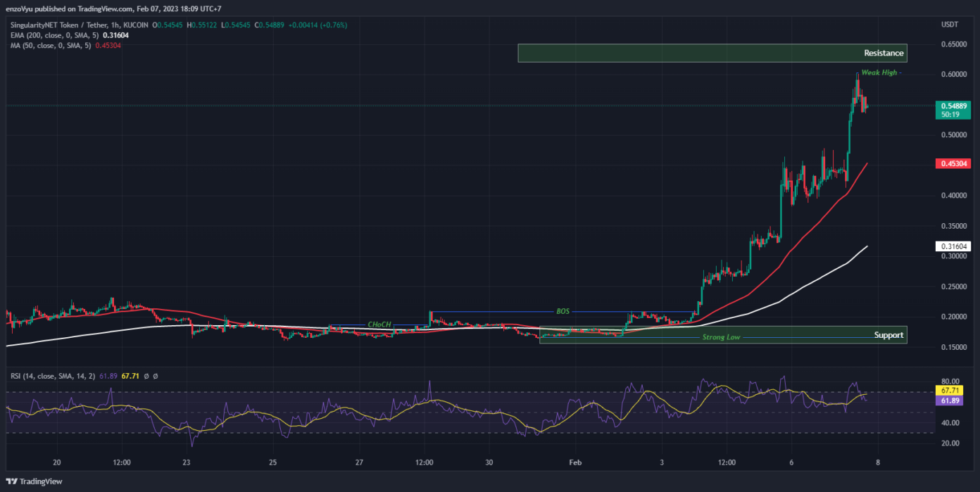
Task: Select the RSI (14, close) indicator legend
Action: tap(53, 376)
